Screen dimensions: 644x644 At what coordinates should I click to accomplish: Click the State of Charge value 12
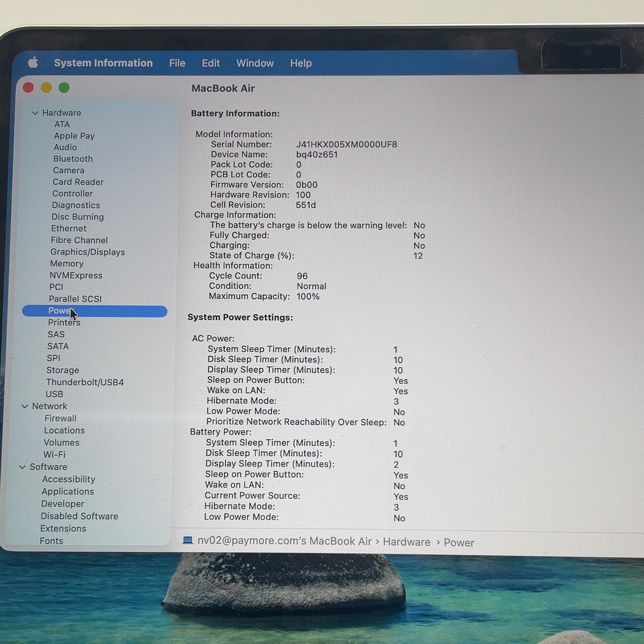pyautogui.click(x=418, y=256)
